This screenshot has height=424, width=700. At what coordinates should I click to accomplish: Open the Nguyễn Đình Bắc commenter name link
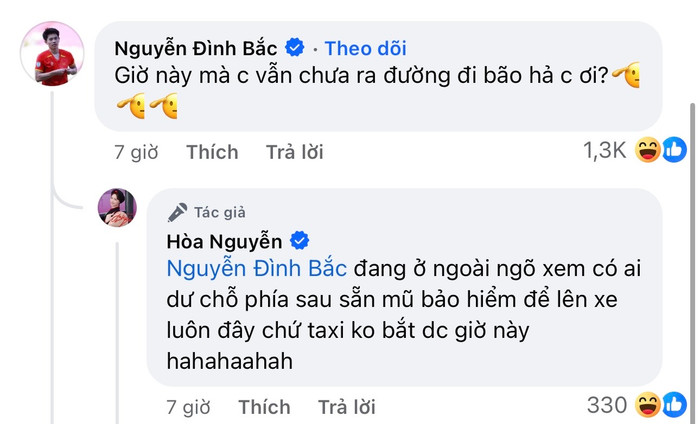197,48
